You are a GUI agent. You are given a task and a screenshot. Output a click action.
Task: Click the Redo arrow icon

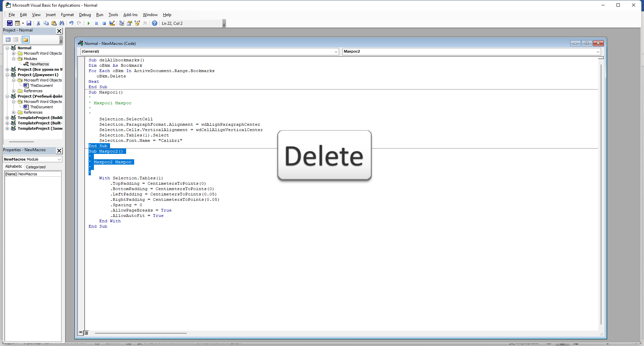coord(79,23)
